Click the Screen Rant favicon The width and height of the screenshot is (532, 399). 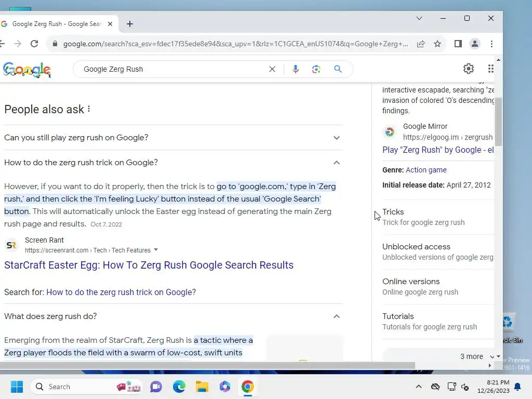11,245
